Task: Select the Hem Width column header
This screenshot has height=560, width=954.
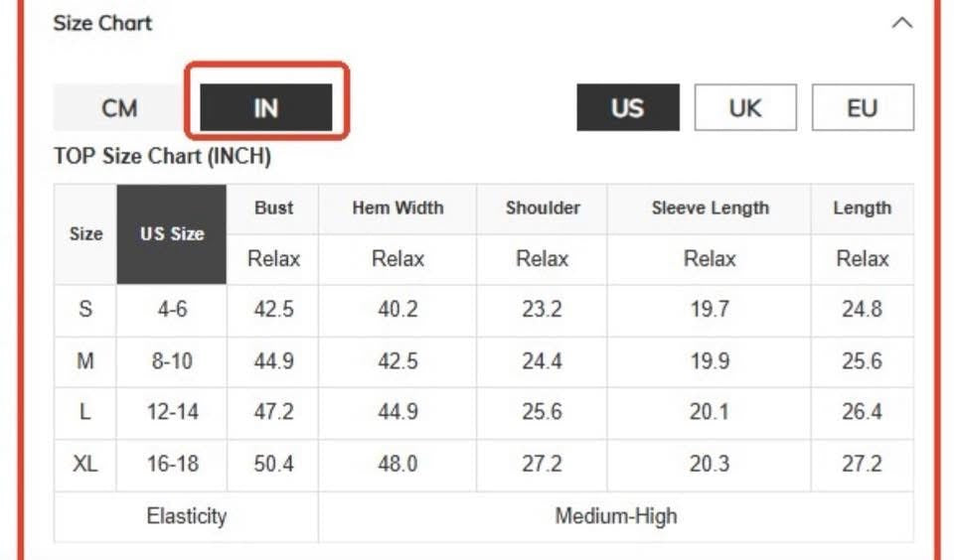Action: [397, 209]
